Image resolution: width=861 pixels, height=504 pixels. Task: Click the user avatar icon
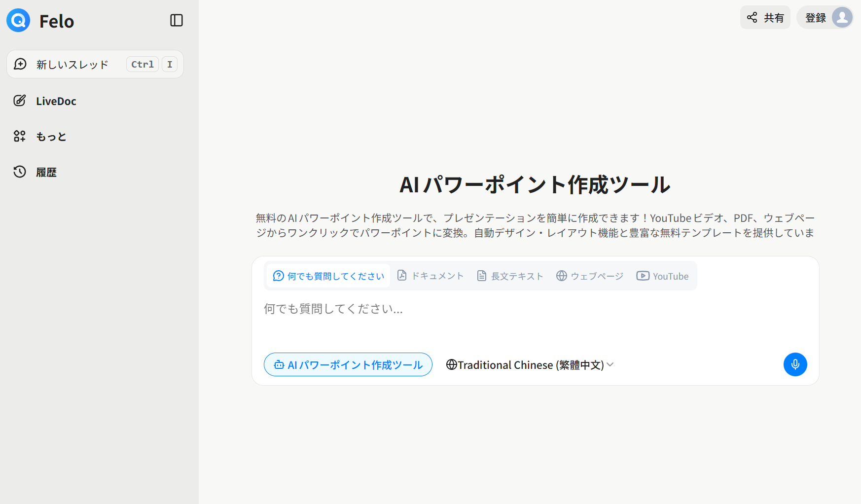tap(842, 18)
